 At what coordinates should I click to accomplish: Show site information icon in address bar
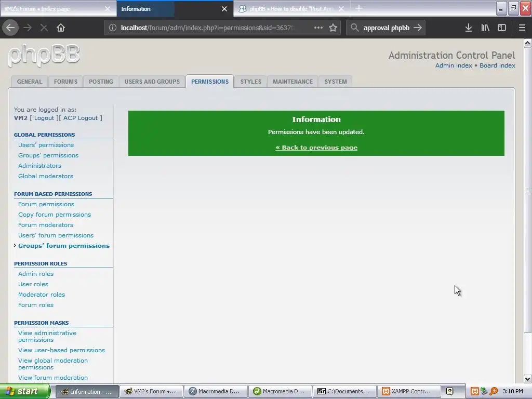[x=113, y=28]
